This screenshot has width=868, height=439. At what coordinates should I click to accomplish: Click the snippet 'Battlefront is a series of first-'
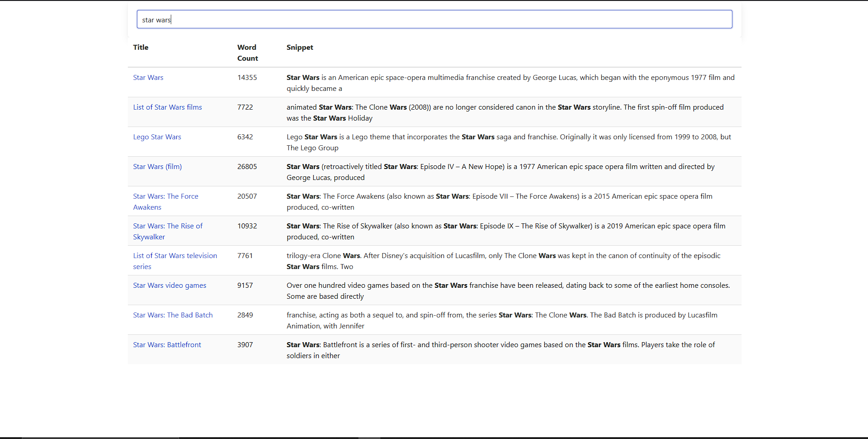(500, 350)
